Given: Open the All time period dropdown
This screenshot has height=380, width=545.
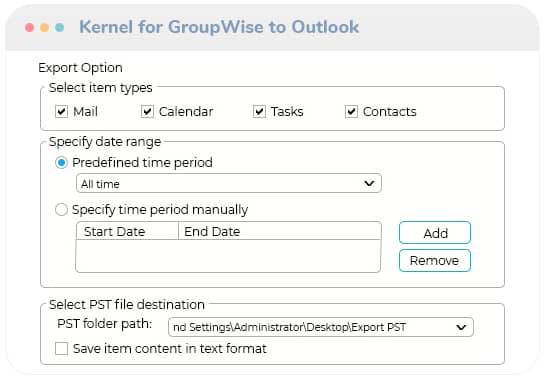Looking at the screenshot, I should (x=229, y=183).
